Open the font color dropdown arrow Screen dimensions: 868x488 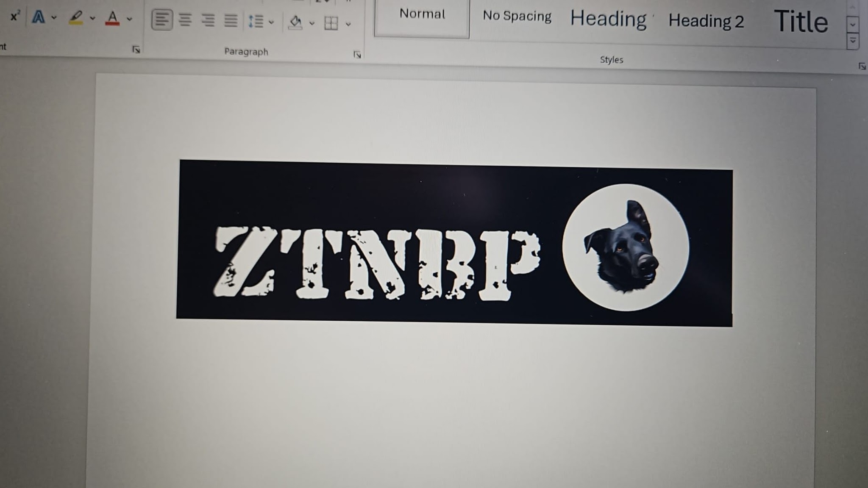pos(130,19)
